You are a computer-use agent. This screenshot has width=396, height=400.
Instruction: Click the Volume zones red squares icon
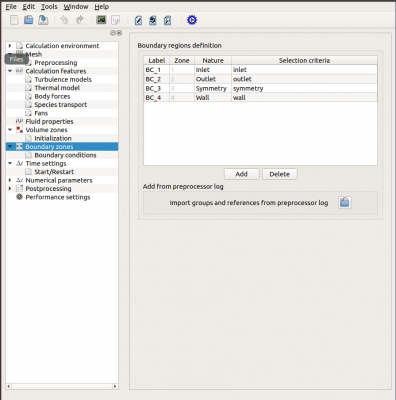[x=20, y=130]
